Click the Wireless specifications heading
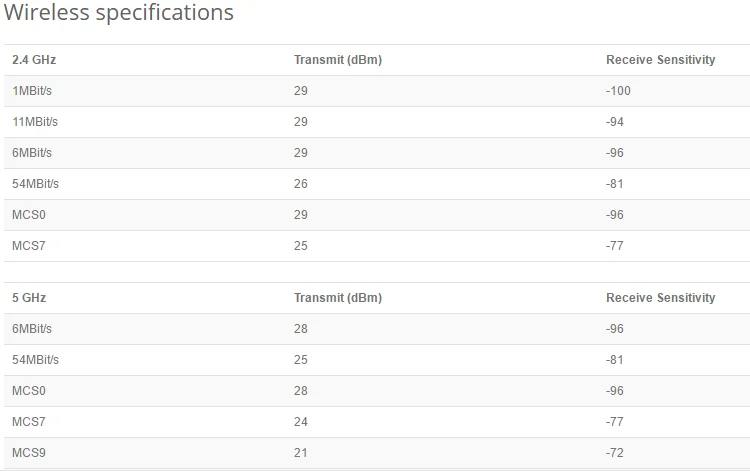The image size is (750, 471). tap(119, 13)
